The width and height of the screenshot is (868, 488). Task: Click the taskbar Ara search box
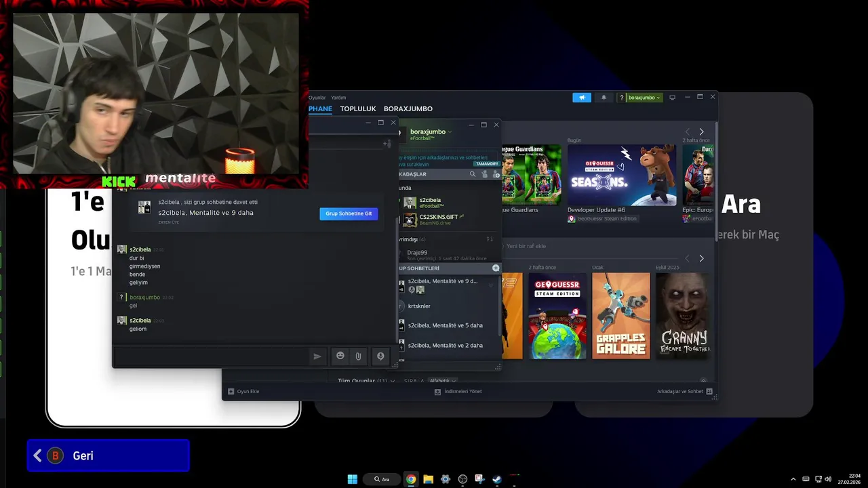coord(382,479)
